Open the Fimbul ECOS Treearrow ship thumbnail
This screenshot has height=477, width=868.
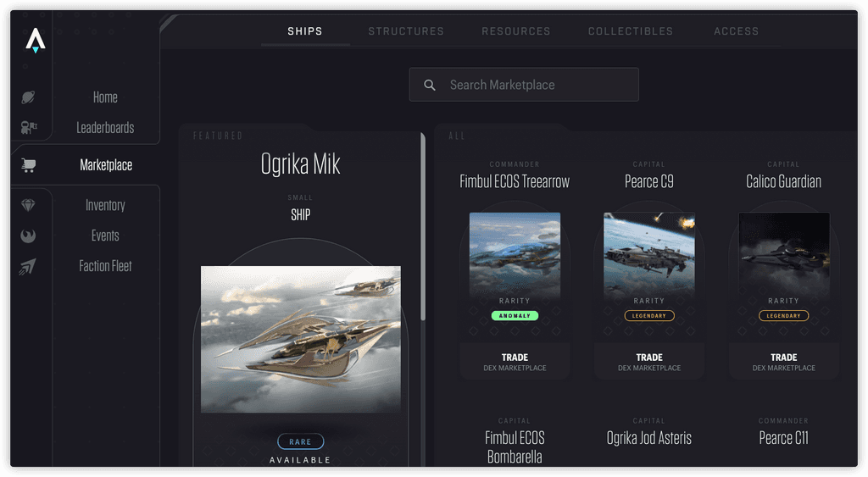515,254
